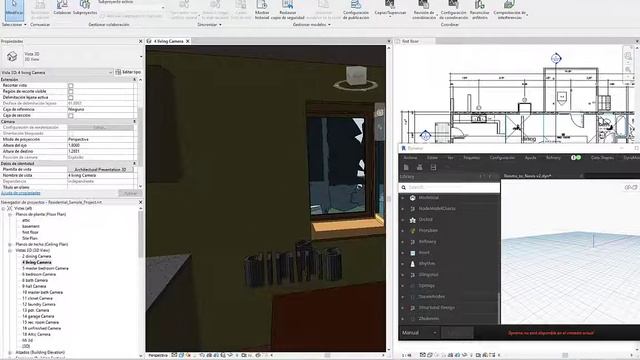Click the Propiedades panel vertical scrollbar
The height and width of the screenshot is (360, 640).
[x=140, y=133]
